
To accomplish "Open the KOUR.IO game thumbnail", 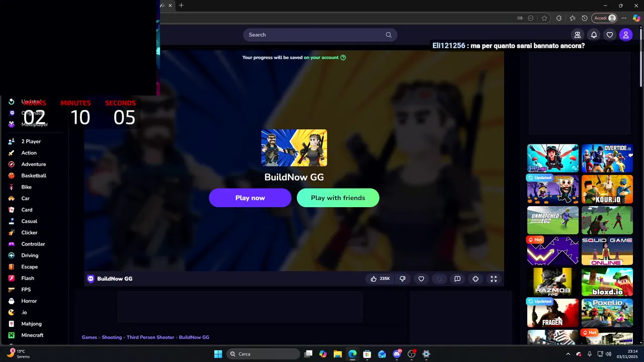I will tap(607, 189).
